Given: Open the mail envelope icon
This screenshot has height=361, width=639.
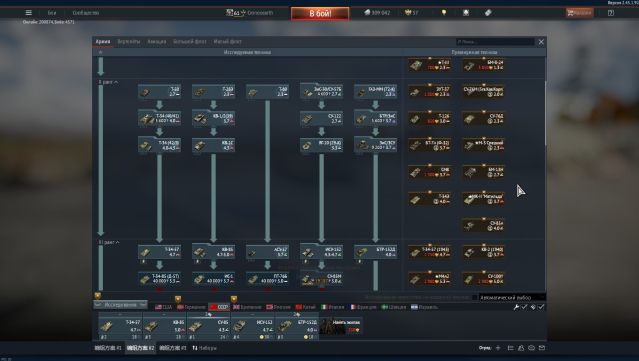Looking at the screenshot, I should [542, 348].
